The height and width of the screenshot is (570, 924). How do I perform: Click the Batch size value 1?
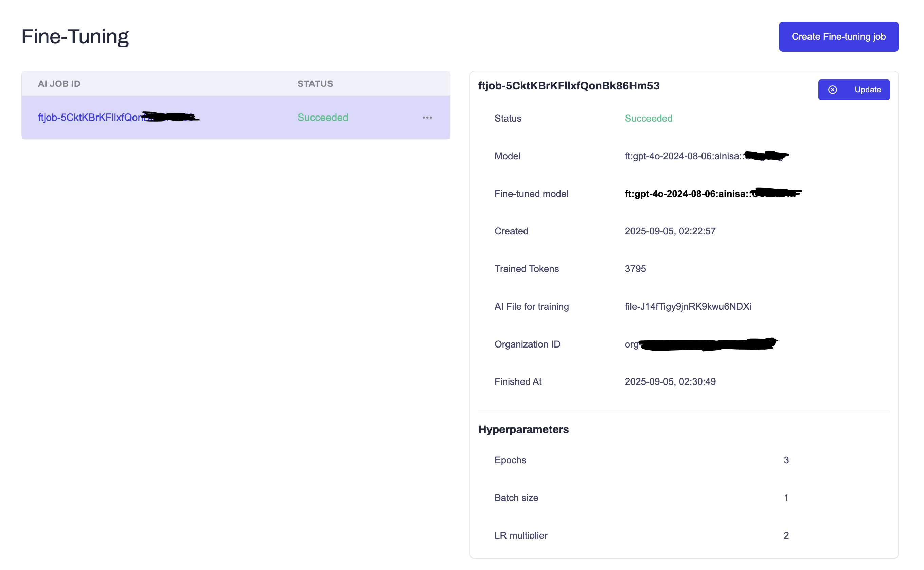[786, 497]
